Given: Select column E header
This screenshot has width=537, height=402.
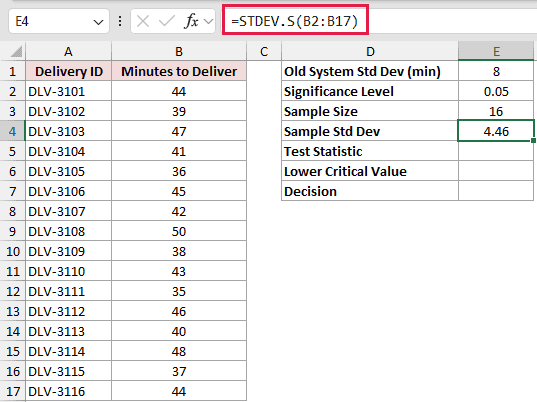Looking at the screenshot, I should tap(496, 51).
